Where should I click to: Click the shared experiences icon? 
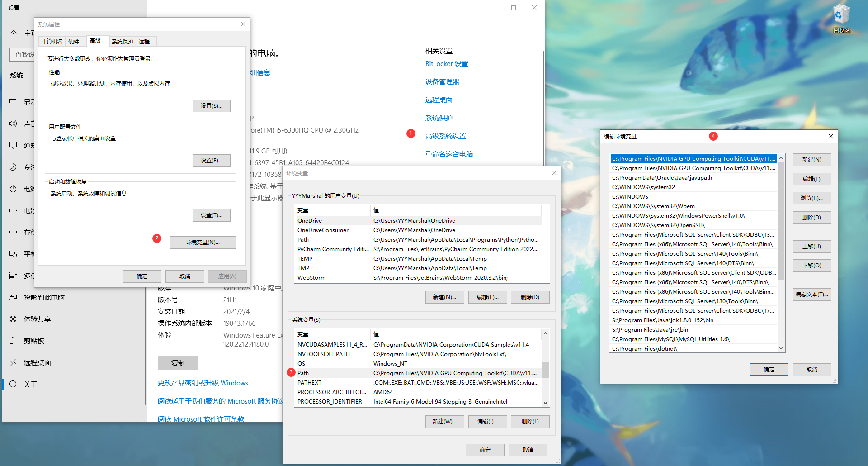pos(13,319)
